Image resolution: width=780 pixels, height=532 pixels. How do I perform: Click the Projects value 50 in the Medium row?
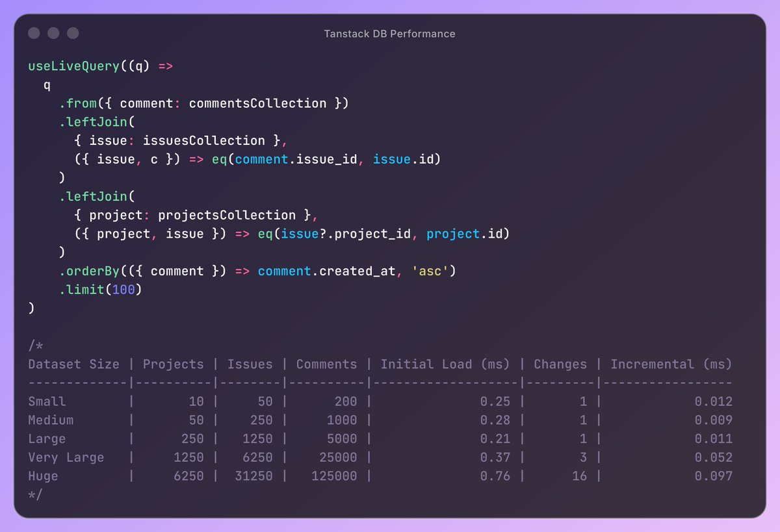196,420
